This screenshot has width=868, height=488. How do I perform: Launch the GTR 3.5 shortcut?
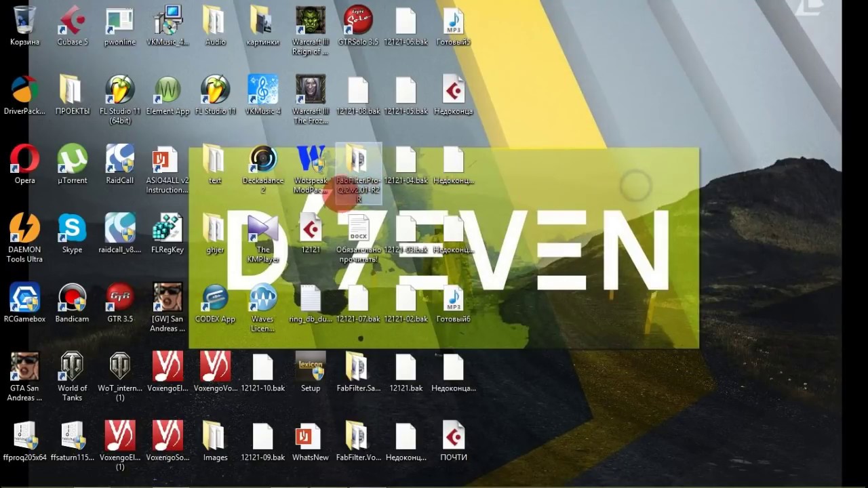tap(120, 302)
